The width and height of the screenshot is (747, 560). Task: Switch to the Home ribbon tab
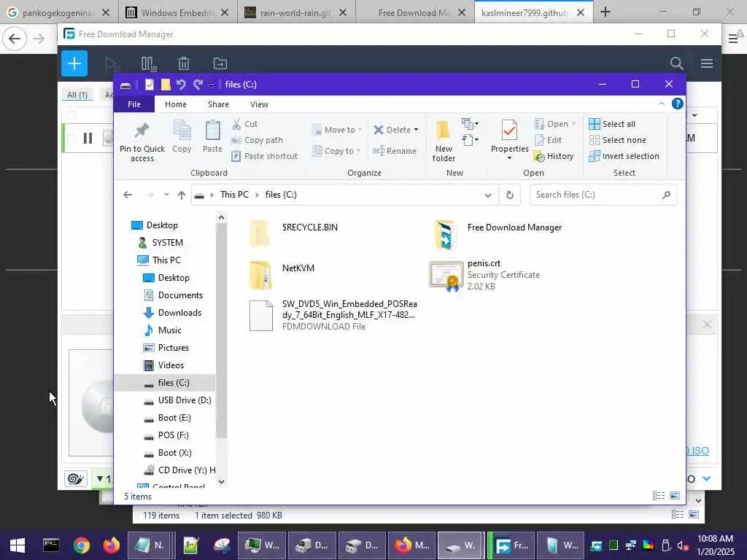click(x=176, y=104)
